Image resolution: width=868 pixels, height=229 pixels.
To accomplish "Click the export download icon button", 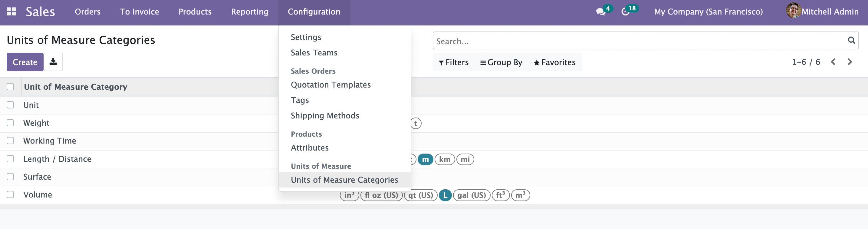I will coord(53,62).
